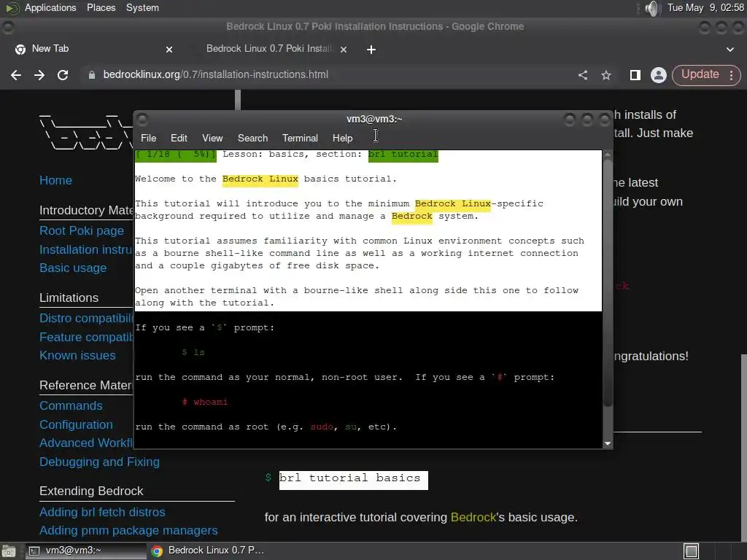747x560 pixels.
Task: Open the terminal View menu
Action: tap(212, 138)
